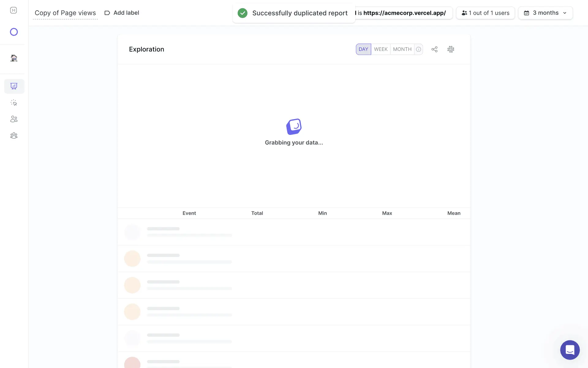Click the share report icon
The height and width of the screenshot is (368, 588).
434,49
